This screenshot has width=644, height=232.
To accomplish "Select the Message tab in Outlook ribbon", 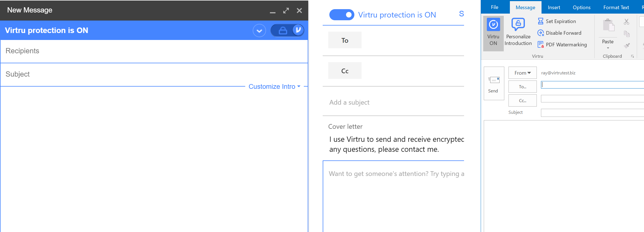I will (525, 7).
